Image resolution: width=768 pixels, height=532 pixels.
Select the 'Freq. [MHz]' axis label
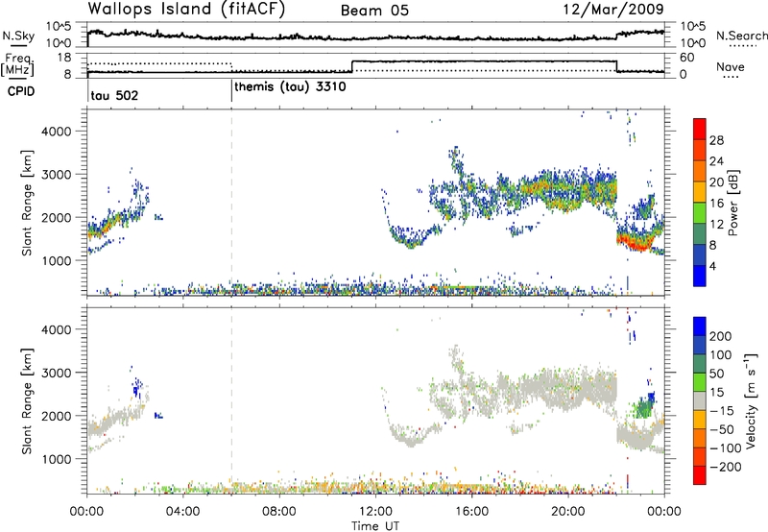tap(18, 64)
